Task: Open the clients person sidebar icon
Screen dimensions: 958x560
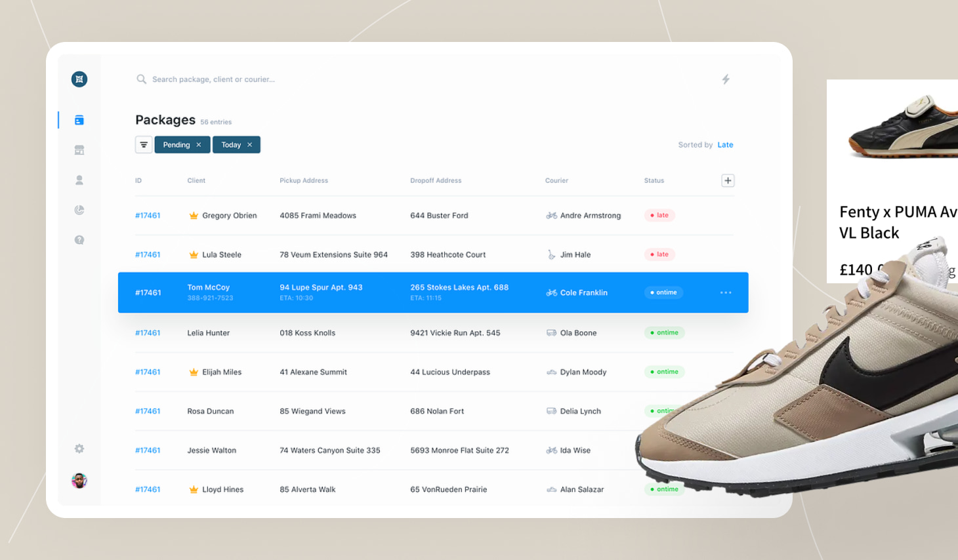Action: pyautogui.click(x=79, y=180)
